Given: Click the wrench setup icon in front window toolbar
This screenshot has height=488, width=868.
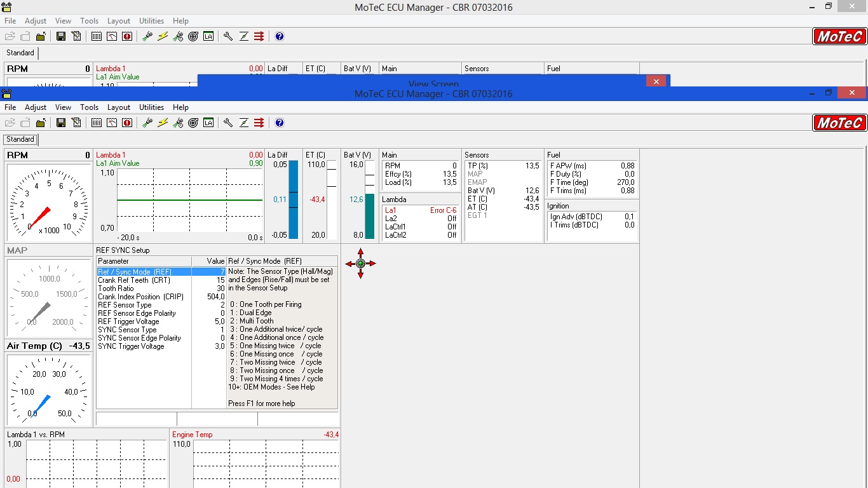Looking at the screenshot, I should click(x=228, y=123).
